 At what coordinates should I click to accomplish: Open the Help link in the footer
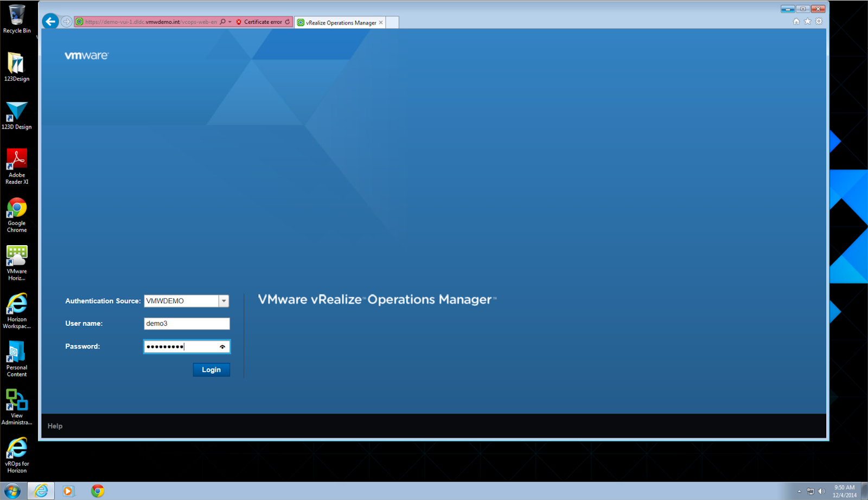click(55, 426)
